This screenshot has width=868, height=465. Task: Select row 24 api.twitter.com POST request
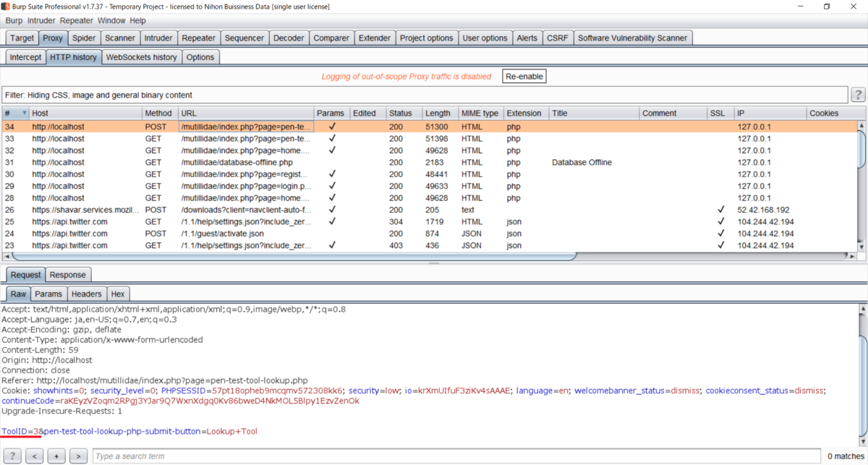430,234
